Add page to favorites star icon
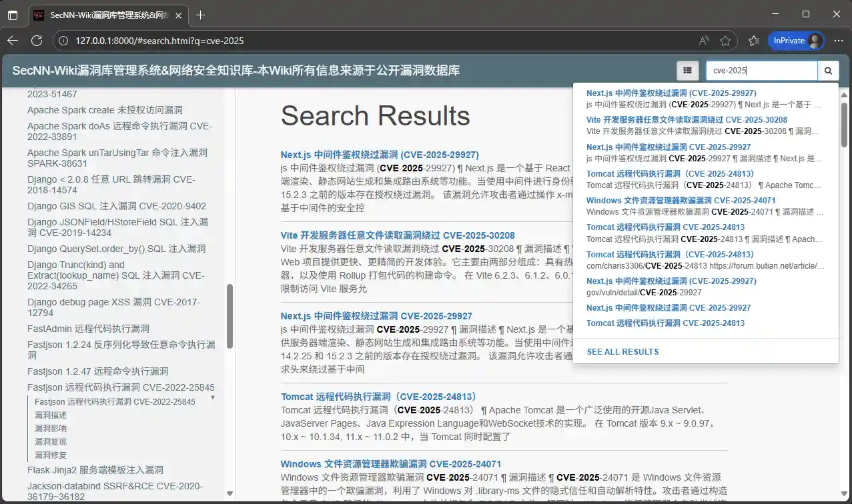852x504 pixels. point(725,41)
